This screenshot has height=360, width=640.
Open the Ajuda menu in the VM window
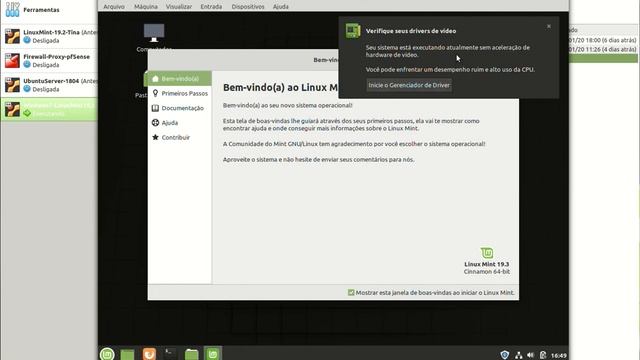(x=281, y=7)
